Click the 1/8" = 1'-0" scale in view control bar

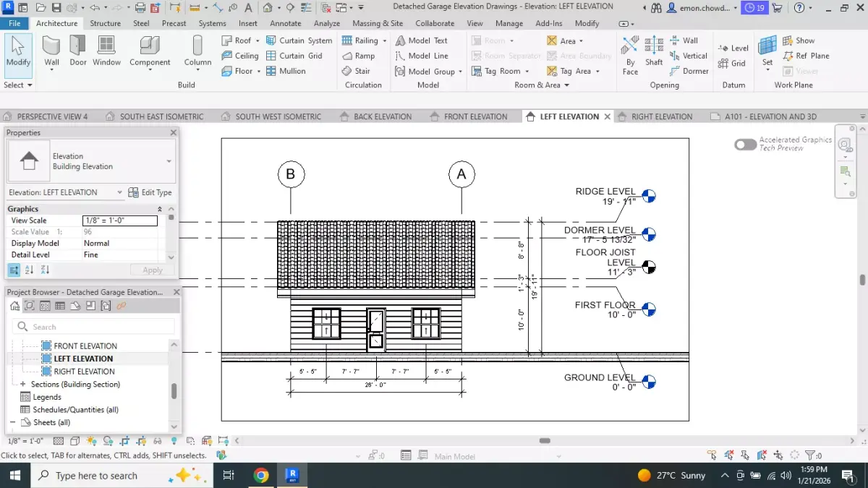coord(25,440)
